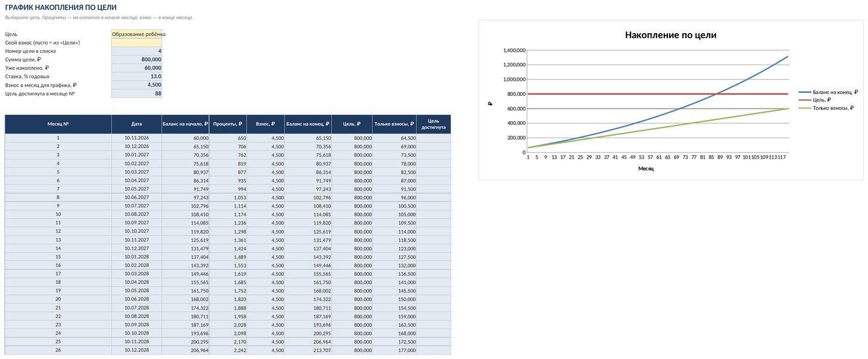Click the 'Взнос, ₽' column header
Viewport: 868px width, 359px height.
coord(266,124)
